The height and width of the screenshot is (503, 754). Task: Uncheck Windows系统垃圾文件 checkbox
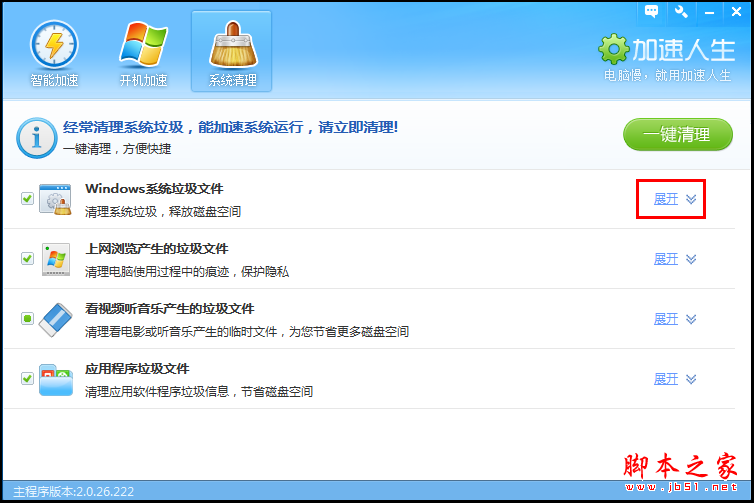(x=27, y=198)
